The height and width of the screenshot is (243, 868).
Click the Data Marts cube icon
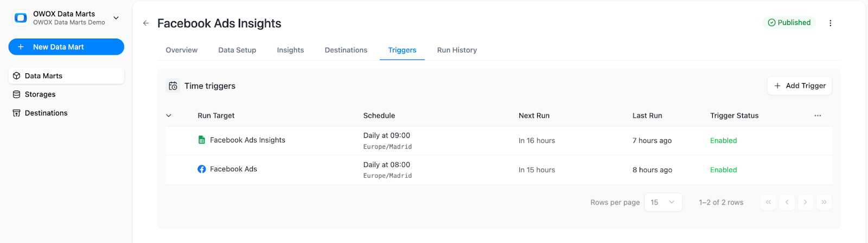17,76
